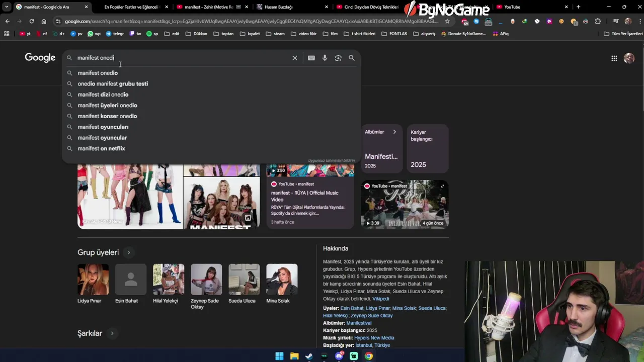644x362 pixels.
Task: Open the RÜYA Official Music Video card
Action: 310,196
